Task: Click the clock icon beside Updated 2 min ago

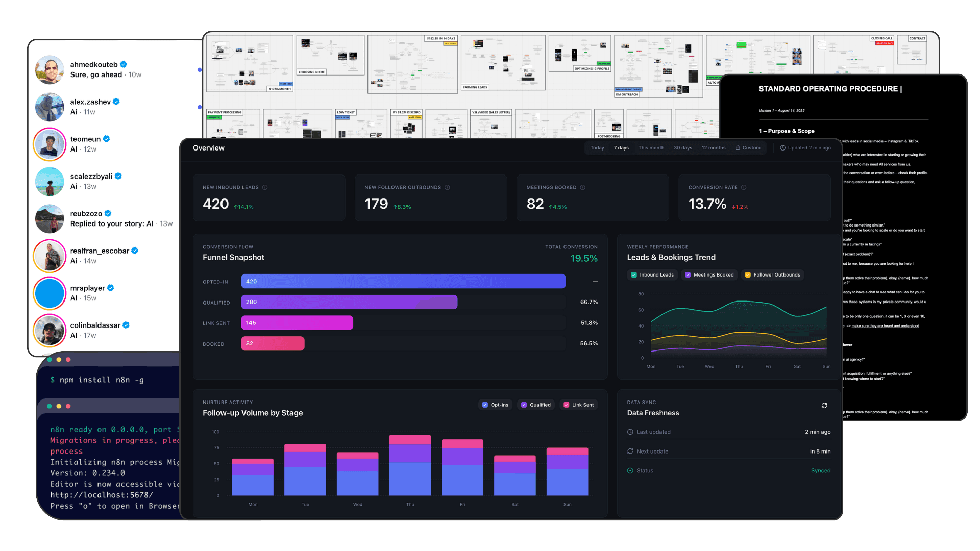Action: [782, 148]
